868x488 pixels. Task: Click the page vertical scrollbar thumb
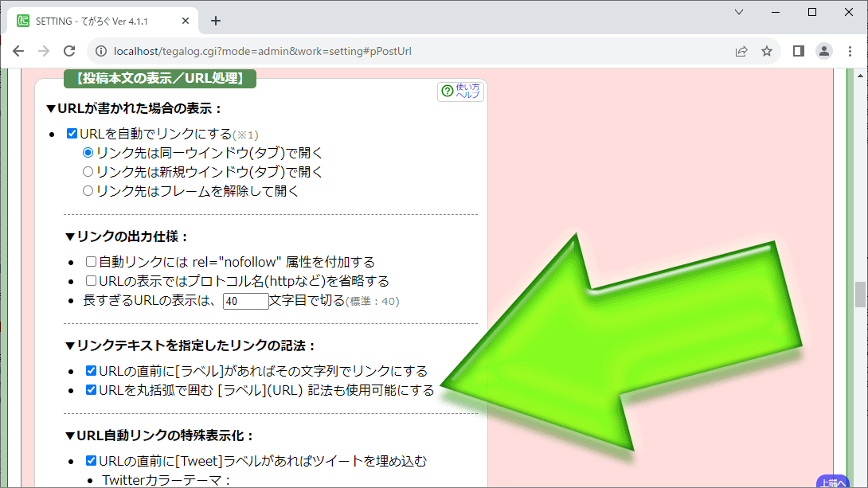(x=860, y=294)
